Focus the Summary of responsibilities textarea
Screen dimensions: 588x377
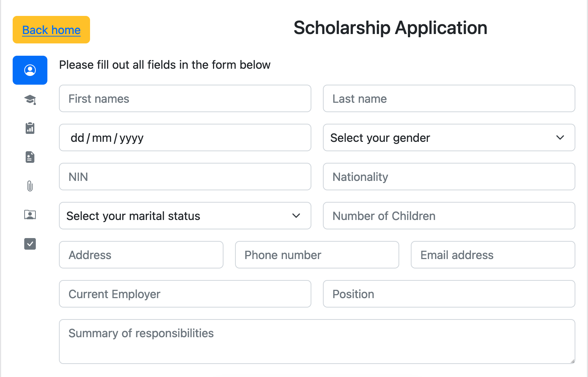(x=317, y=341)
